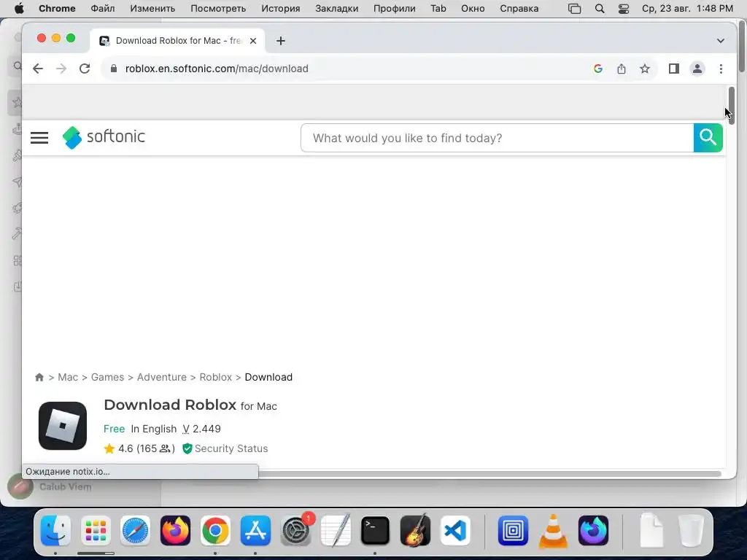Open the Файл menu

tap(102, 9)
